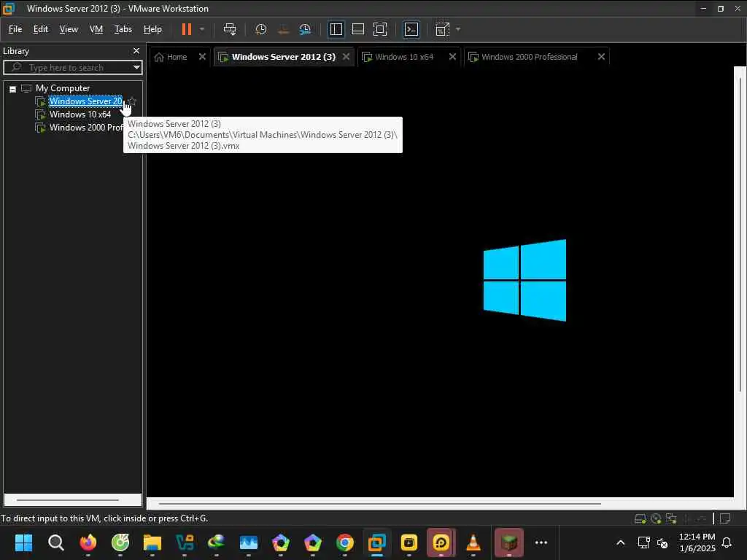Click the VM console horizontal scrollbar
The image size is (747, 560).
click(379, 503)
